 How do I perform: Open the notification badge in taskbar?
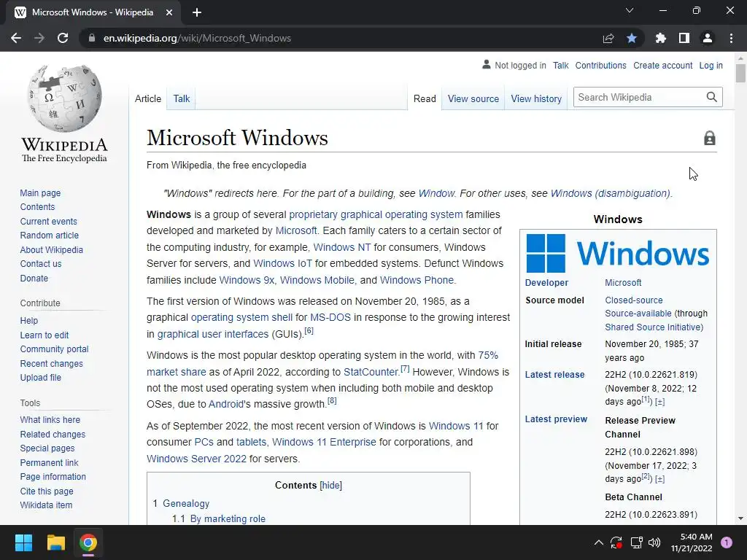click(x=726, y=542)
